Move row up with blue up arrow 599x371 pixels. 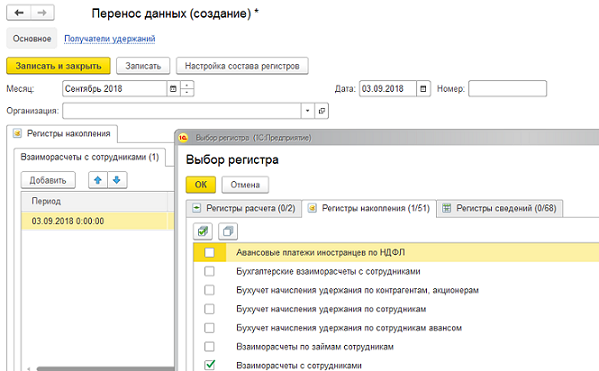pos(98,180)
